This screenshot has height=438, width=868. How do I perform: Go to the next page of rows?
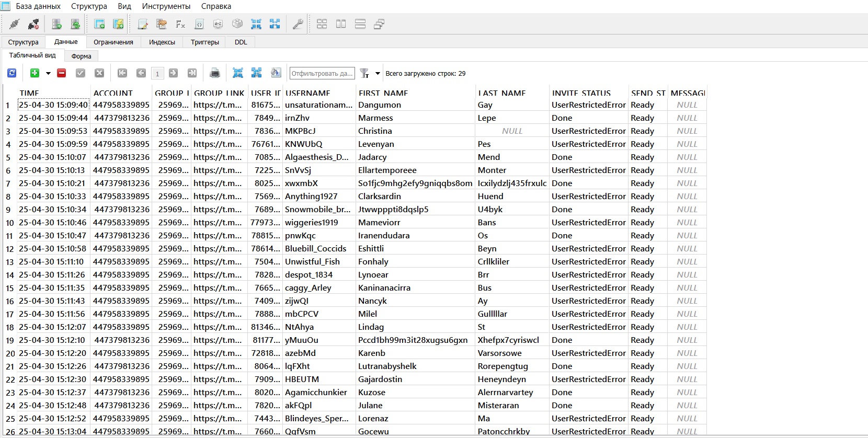click(x=174, y=73)
